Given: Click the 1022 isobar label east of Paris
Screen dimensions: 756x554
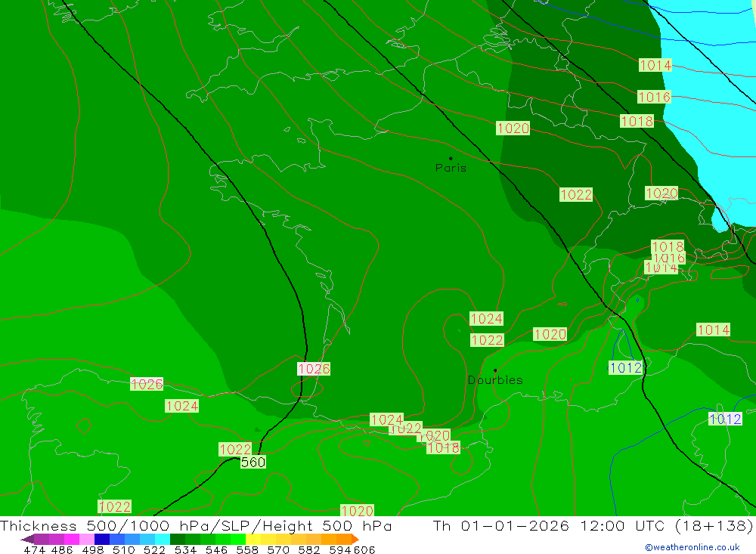Looking at the screenshot, I should tap(576, 195).
